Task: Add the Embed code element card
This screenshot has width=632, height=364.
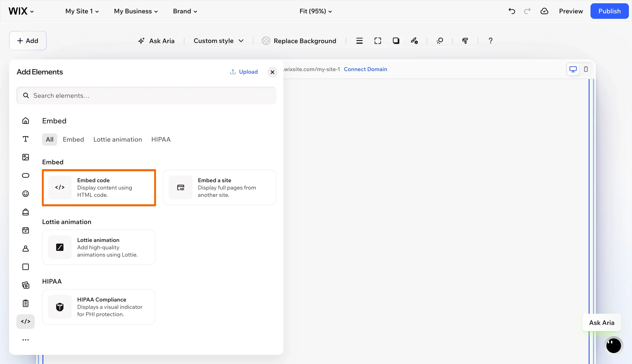Action: click(x=99, y=188)
